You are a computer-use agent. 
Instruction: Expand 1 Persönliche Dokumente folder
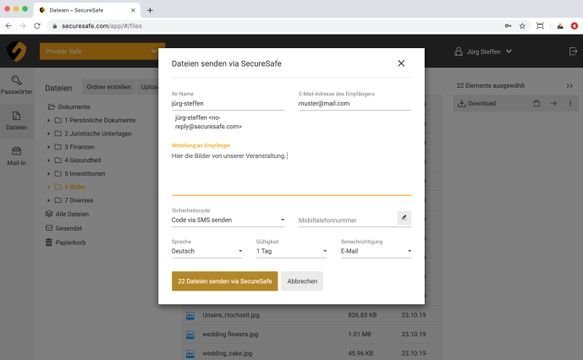pyautogui.click(x=49, y=120)
